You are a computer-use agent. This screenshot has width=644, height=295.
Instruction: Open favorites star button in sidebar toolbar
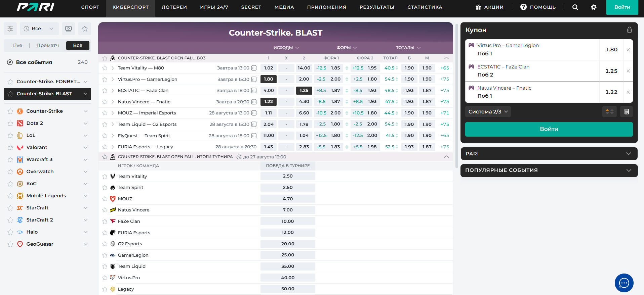tap(85, 29)
